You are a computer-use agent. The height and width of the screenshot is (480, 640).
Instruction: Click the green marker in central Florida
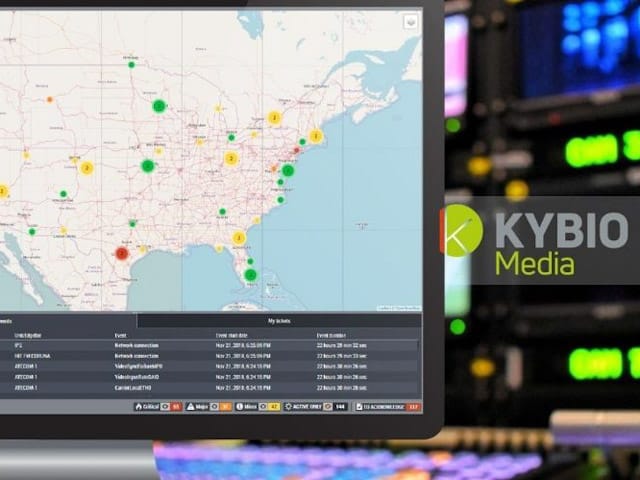click(x=250, y=261)
